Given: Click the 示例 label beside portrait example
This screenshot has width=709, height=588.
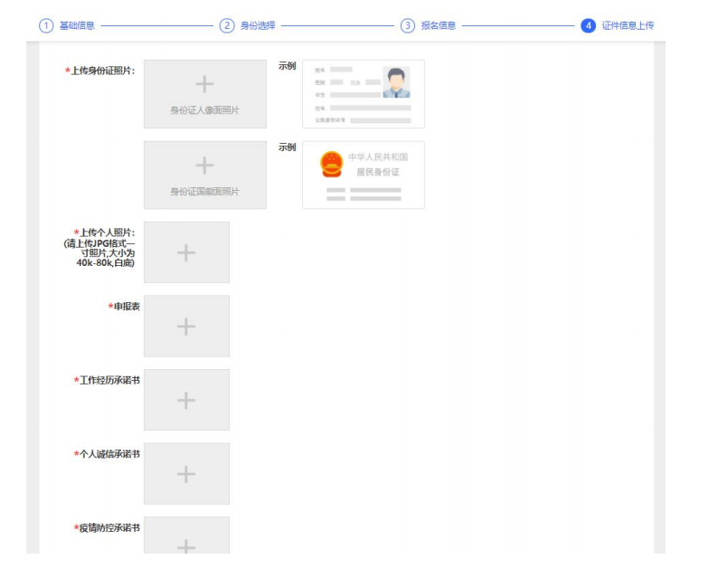Looking at the screenshot, I should pyautogui.click(x=287, y=67).
